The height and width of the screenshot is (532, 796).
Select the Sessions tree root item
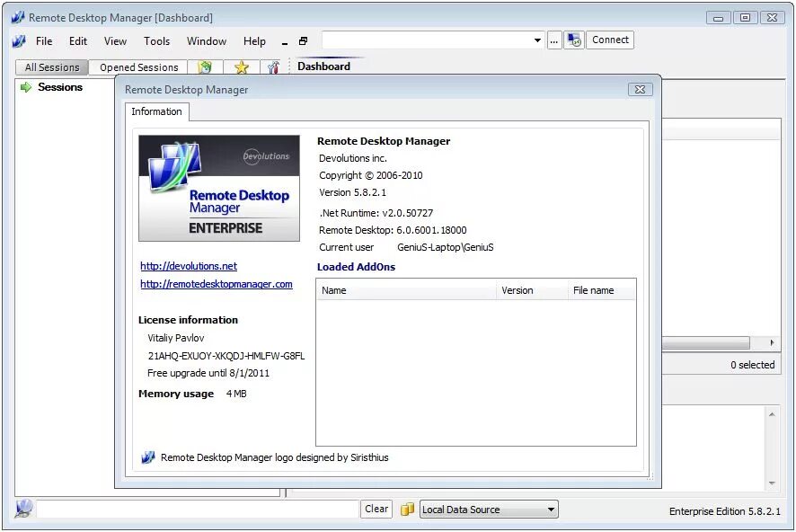click(x=60, y=87)
